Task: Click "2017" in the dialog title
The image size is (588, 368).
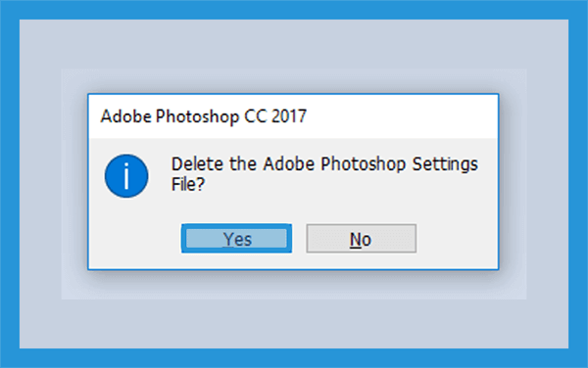Action: pyautogui.click(x=289, y=116)
